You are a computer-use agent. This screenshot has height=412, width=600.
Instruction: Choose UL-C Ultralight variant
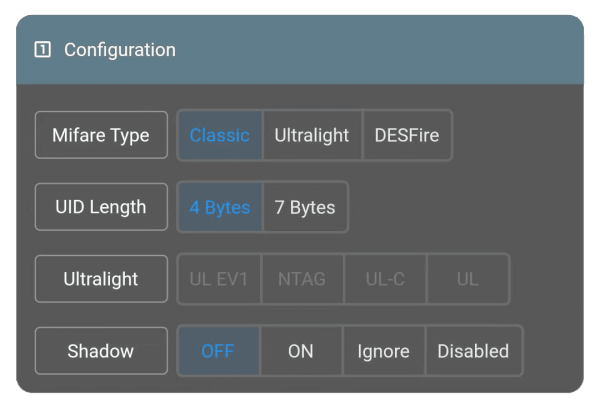coord(385,279)
